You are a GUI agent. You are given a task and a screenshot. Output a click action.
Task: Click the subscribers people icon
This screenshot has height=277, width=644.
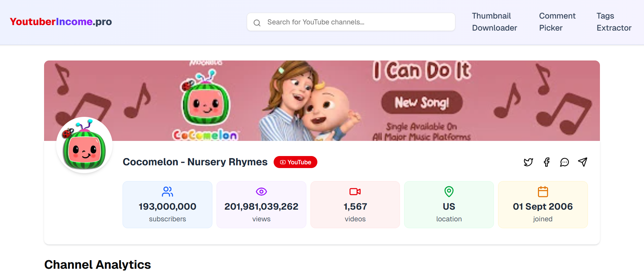(168, 191)
